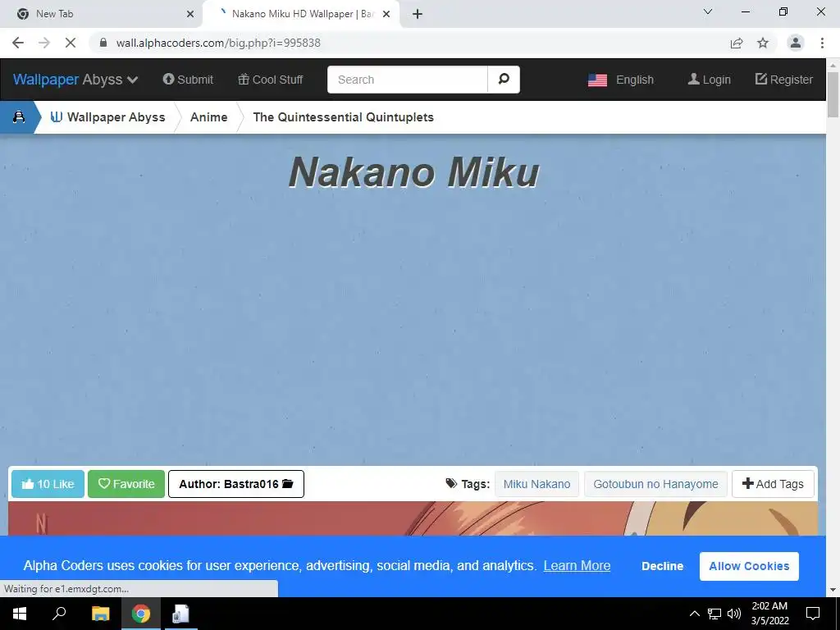Switch to the New Tab tab
This screenshot has width=840, height=630.
tap(102, 14)
